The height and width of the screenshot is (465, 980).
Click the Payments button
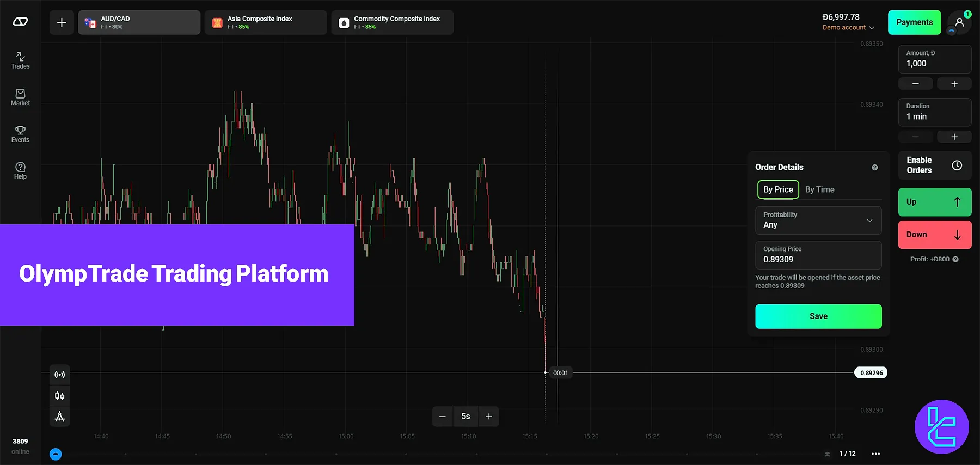click(x=915, y=22)
